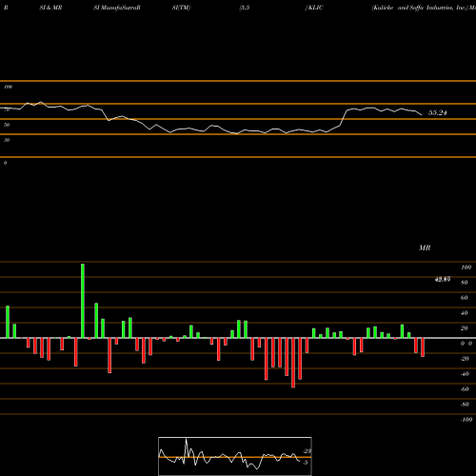Click the end of the RSI line near 55.24

pos(422,114)
